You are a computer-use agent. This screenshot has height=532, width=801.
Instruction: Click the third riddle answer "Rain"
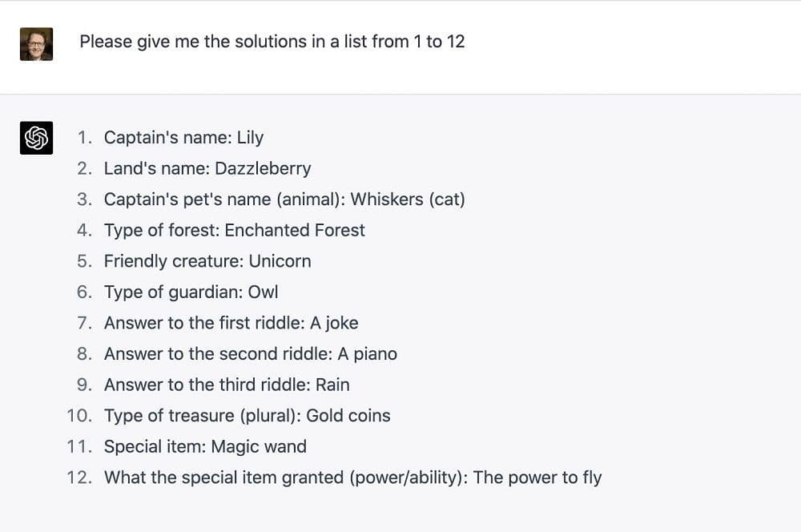point(332,385)
